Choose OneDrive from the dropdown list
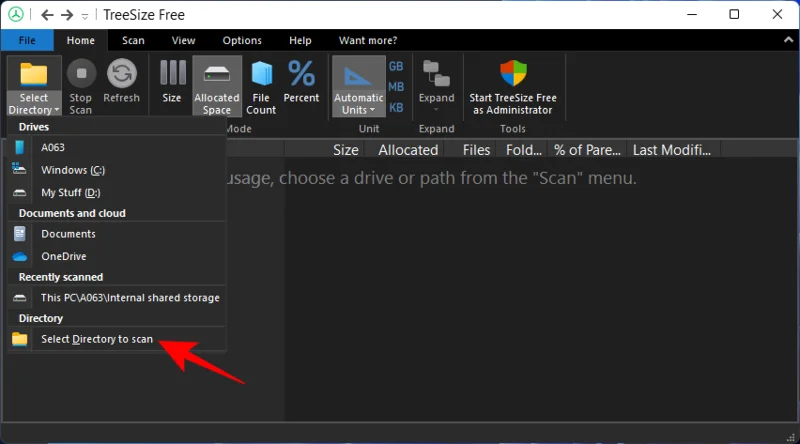This screenshot has height=444, width=800. pos(117,256)
